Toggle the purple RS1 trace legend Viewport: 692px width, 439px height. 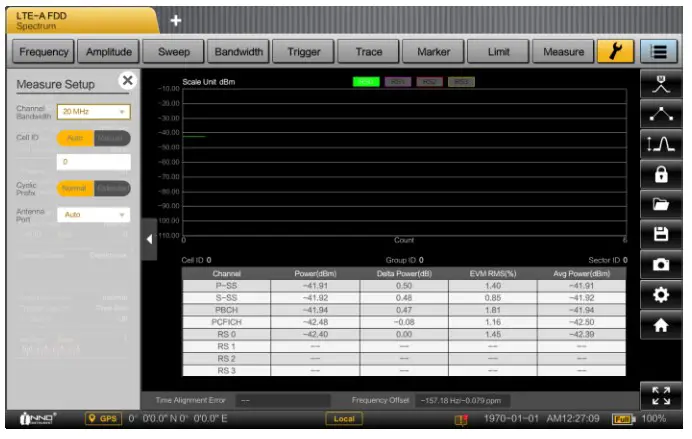click(x=398, y=82)
